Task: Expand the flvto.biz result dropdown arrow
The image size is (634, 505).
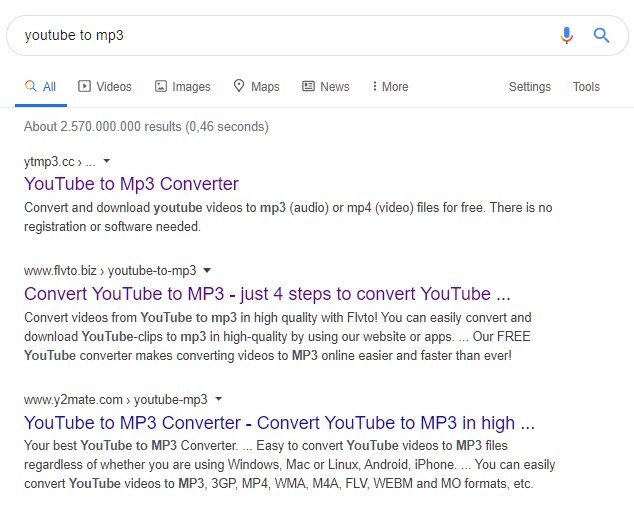Action: (x=207, y=270)
